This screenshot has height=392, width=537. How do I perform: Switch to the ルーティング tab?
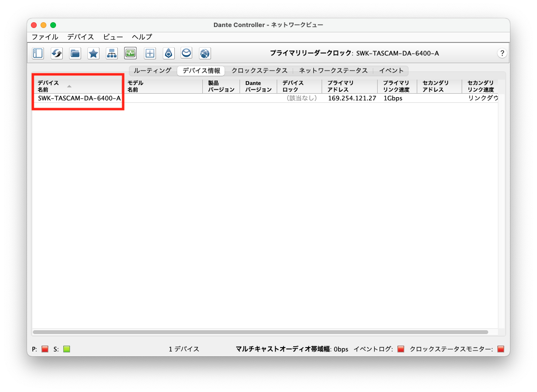152,70
